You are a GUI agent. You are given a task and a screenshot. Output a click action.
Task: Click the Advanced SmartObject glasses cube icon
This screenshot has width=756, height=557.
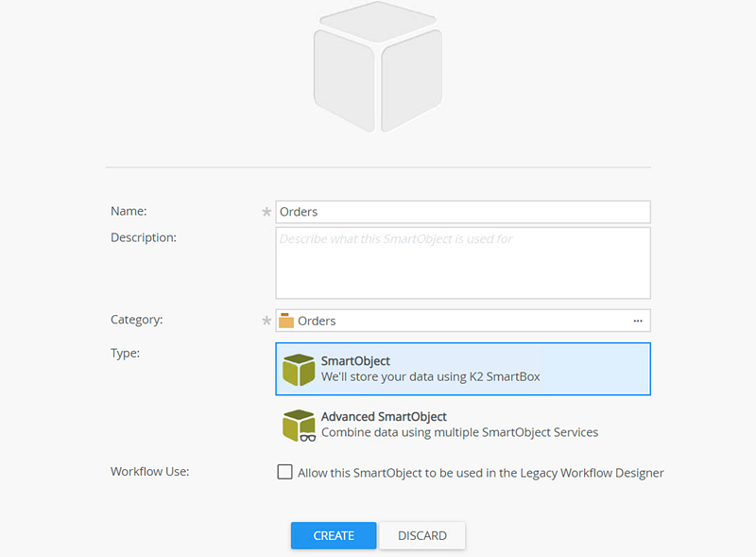[299, 426]
